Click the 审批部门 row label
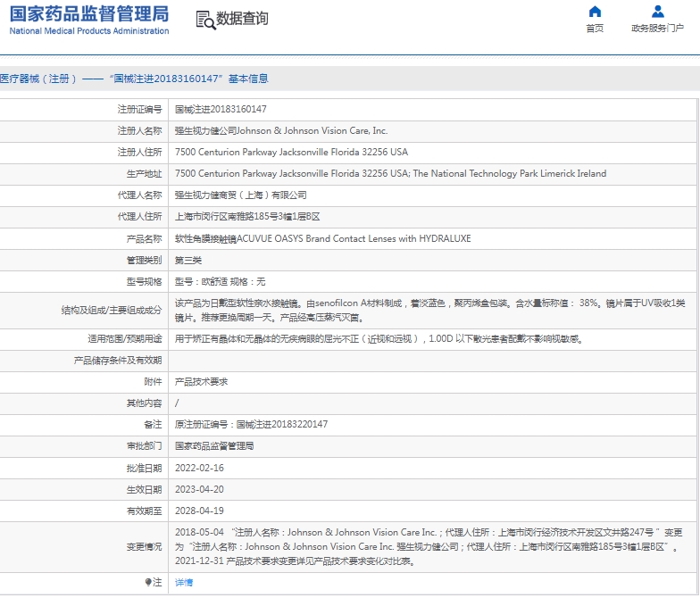Image resolution: width=700 pixels, height=598 pixels. click(145, 446)
